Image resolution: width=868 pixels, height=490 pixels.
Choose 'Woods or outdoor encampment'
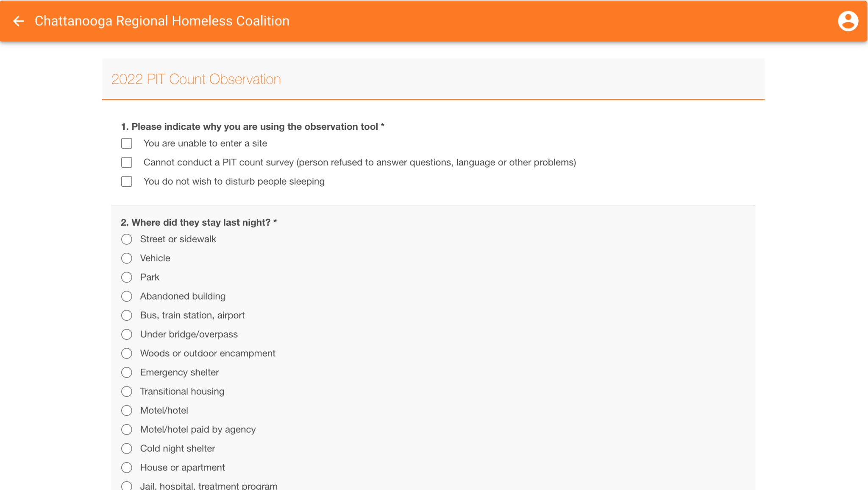coord(126,353)
